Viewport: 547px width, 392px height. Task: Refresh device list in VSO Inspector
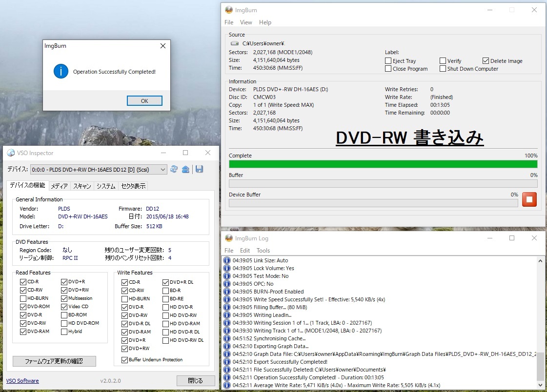174,169
